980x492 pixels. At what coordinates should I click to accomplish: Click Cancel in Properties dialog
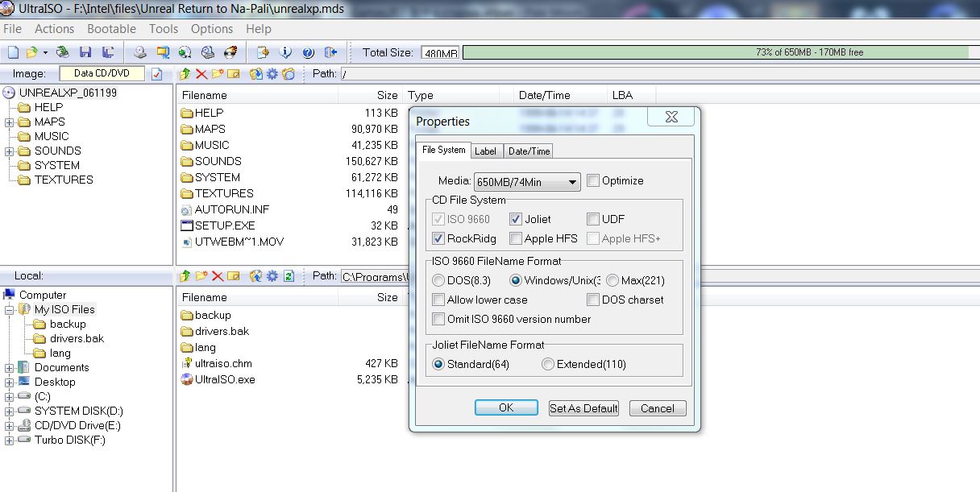pos(658,407)
